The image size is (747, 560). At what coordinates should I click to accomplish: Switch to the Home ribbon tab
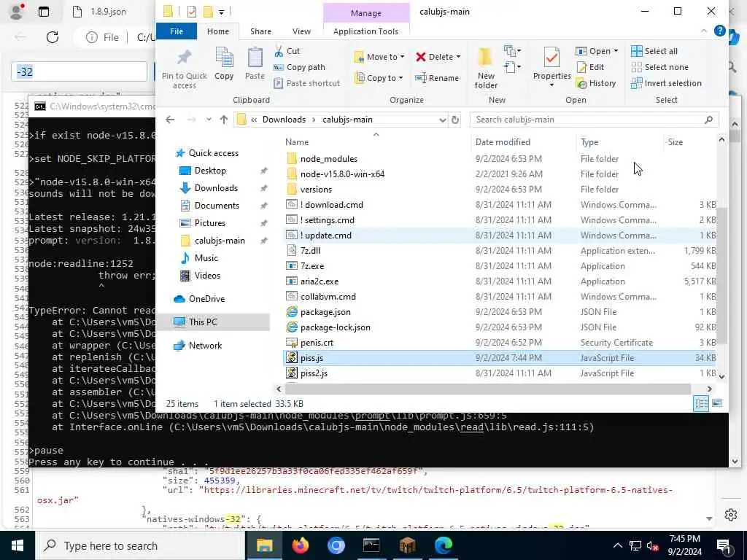218,31
